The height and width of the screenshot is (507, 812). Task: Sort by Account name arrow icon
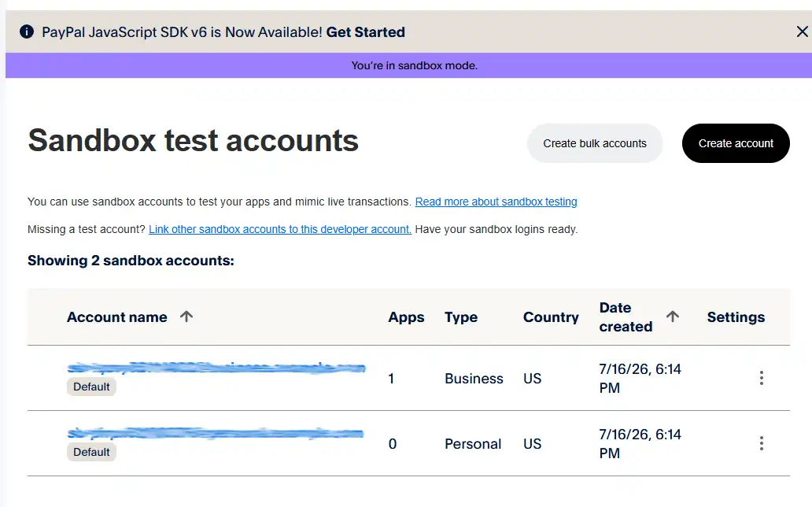pyautogui.click(x=186, y=316)
